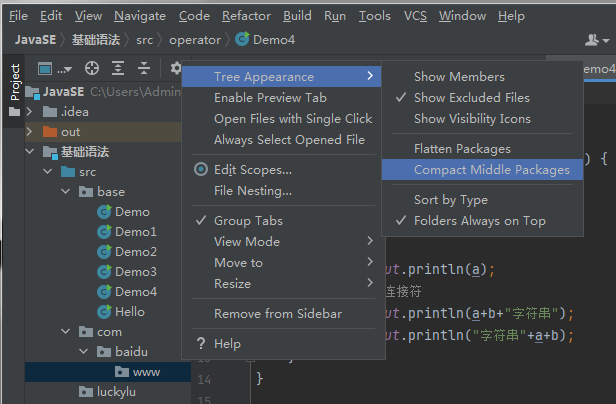This screenshot has width=616, height=404.
Task: Expand the out folder node
Action: pos(29,132)
